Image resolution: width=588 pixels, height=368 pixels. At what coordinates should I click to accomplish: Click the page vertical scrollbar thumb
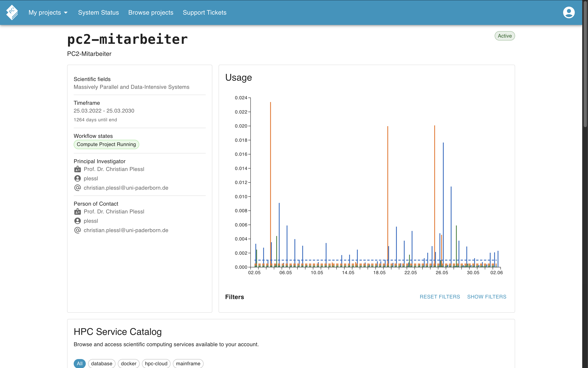click(x=585, y=64)
